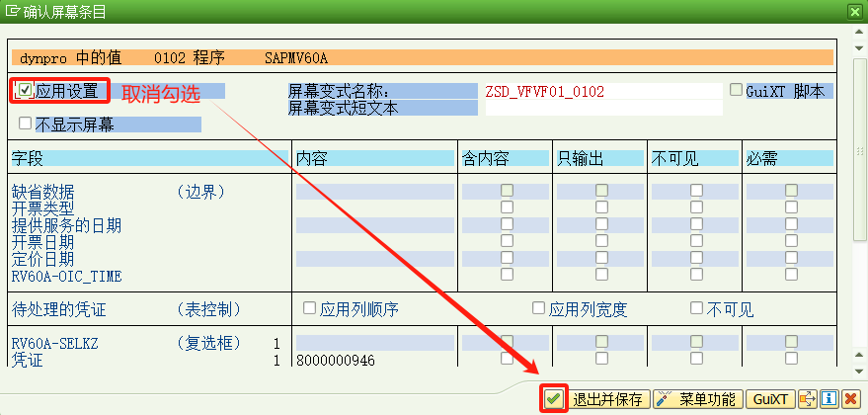Confirm with the green checkmark button
Image resolution: width=868 pixels, height=415 pixels.
coord(554,398)
